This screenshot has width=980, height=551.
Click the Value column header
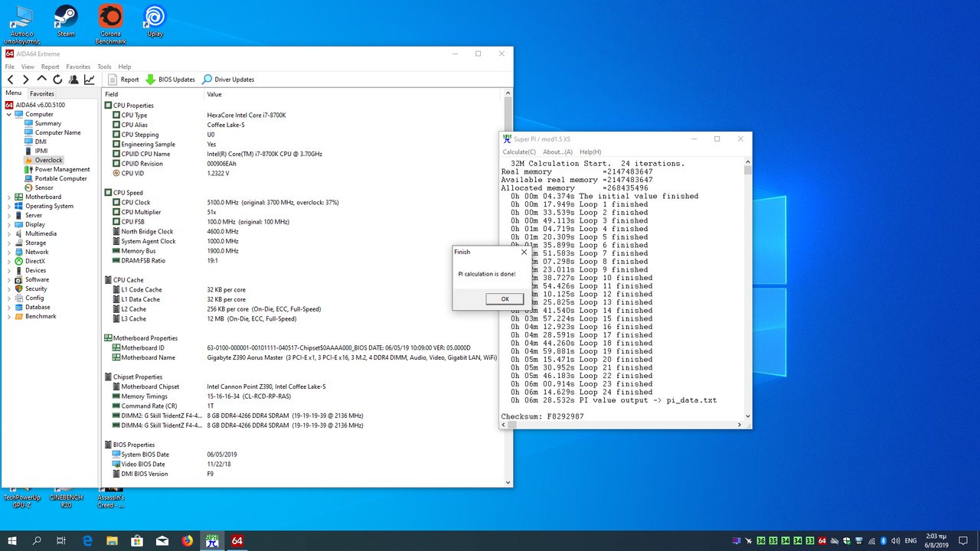(x=353, y=94)
